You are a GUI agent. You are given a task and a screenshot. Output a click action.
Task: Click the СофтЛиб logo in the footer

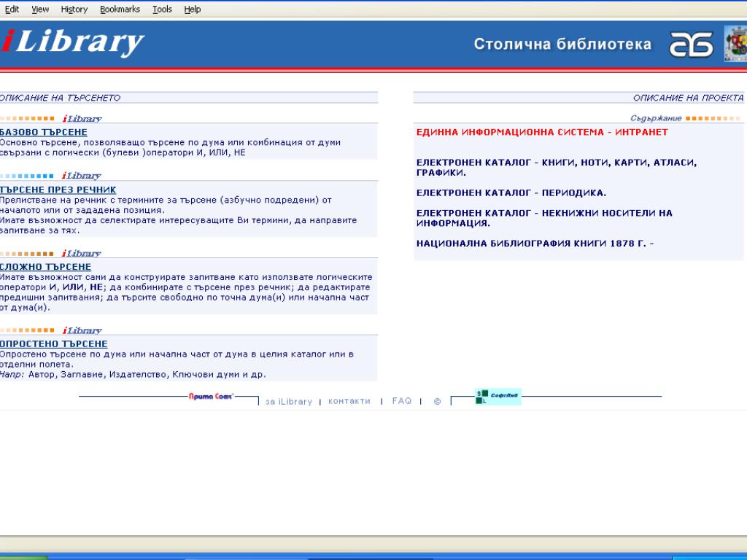tap(498, 397)
